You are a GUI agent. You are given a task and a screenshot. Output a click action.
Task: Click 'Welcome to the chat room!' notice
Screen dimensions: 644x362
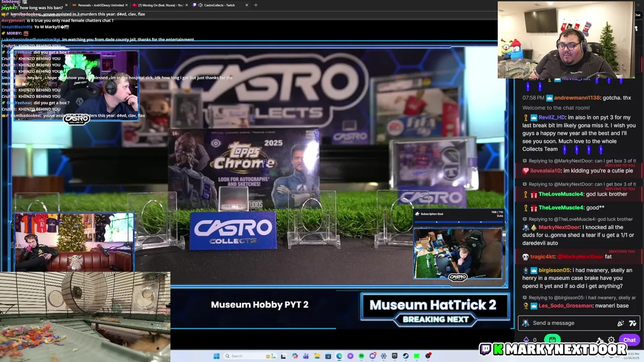[556, 108]
